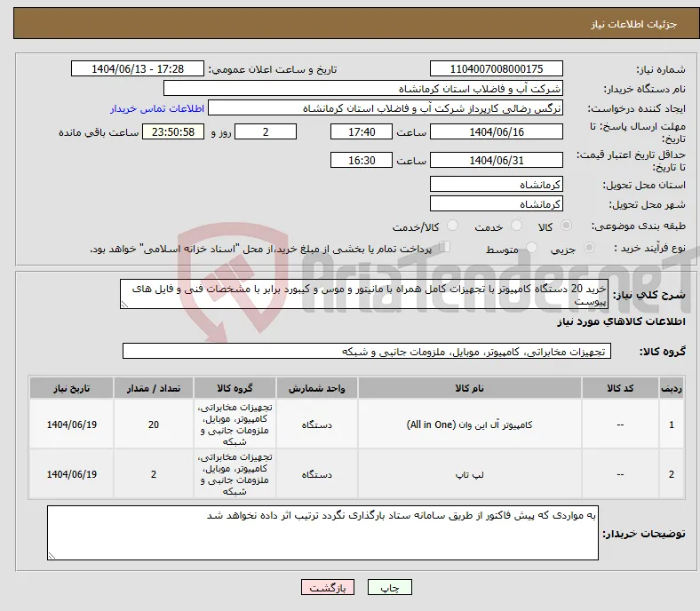
Task: Click the نام کالا column header
Action: pos(470,388)
